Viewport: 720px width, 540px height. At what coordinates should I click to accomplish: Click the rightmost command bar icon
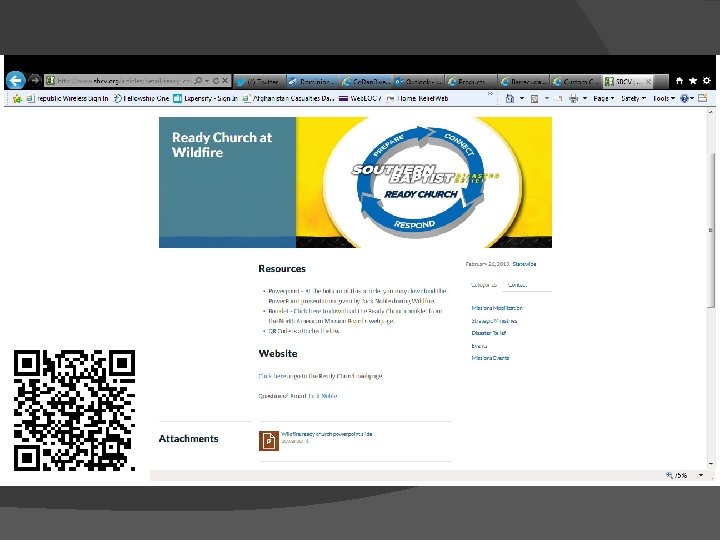click(x=703, y=98)
